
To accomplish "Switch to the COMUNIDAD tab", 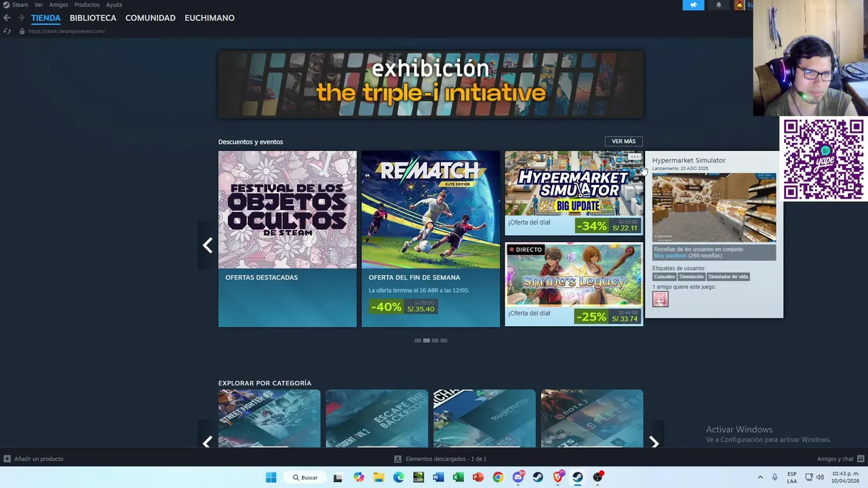I will tap(151, 18).
